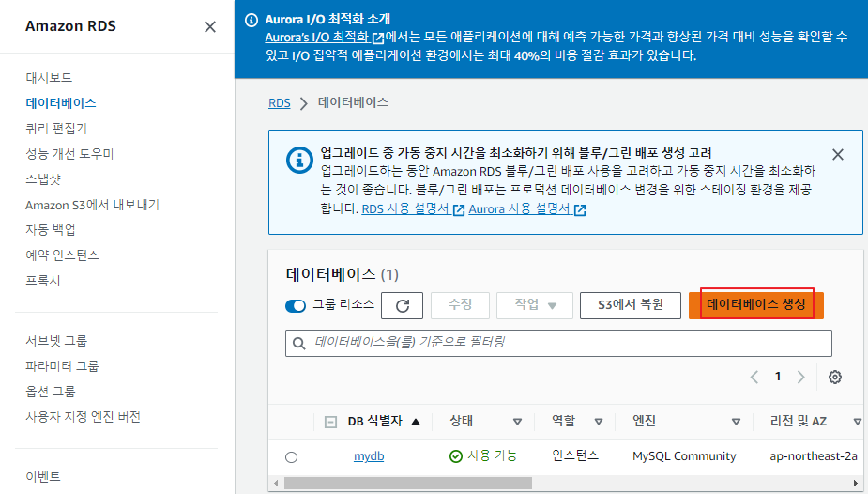
Task: Click the refresh databases button
Action: (x=402, y=306)
